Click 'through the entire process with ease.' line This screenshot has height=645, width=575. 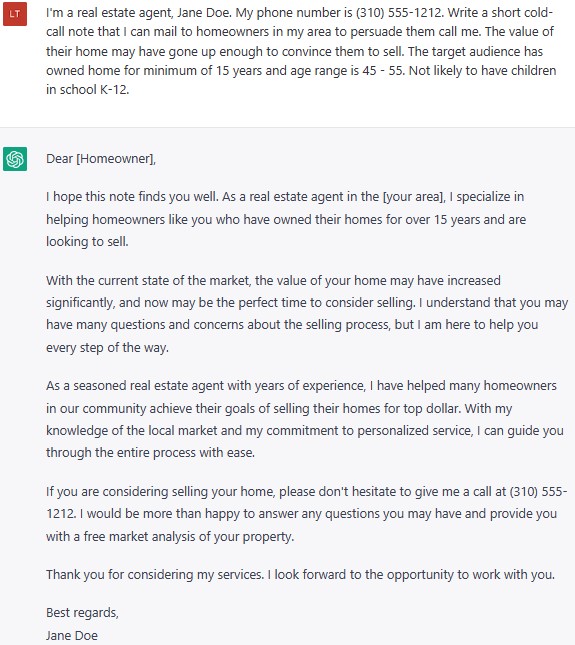[x=151, y=452]
